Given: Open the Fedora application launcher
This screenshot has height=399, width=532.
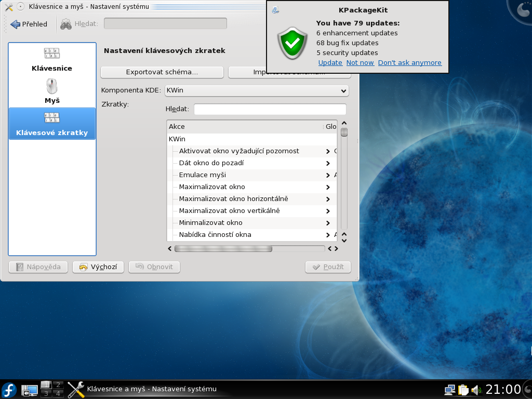Looking at the screenshot, I should [9, 390].
